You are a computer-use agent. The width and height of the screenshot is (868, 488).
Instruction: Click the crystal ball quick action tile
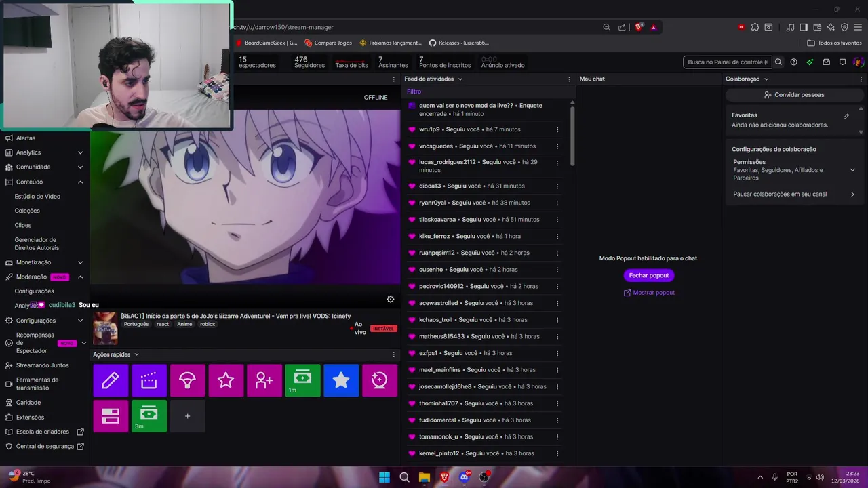point(380,380)
